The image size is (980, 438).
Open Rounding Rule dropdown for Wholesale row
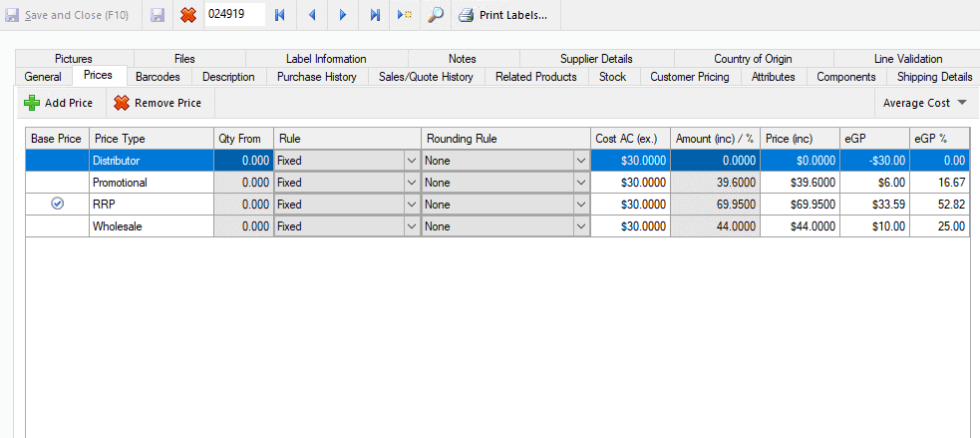coord(580,226)
